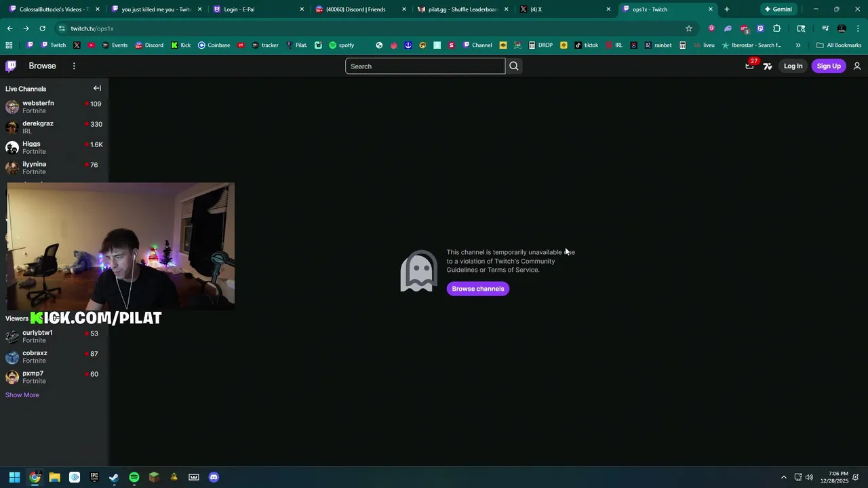The image size is (868, 488).
Task: Open the Chrome apps grid icon
Action: point(9,45)
